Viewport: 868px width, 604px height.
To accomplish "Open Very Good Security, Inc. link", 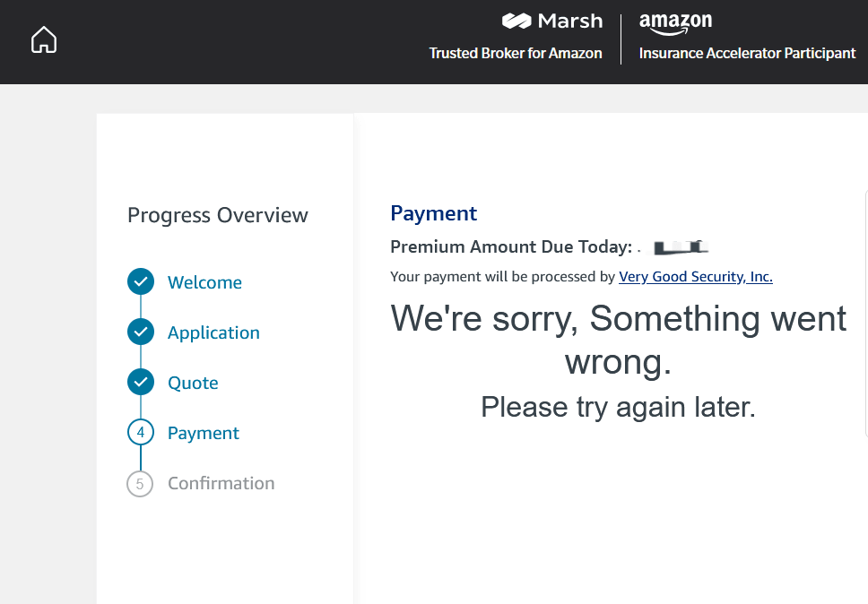I will click(695, 277).
